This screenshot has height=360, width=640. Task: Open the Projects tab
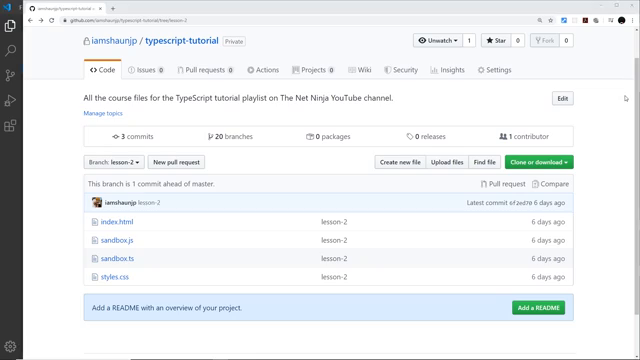313,70
